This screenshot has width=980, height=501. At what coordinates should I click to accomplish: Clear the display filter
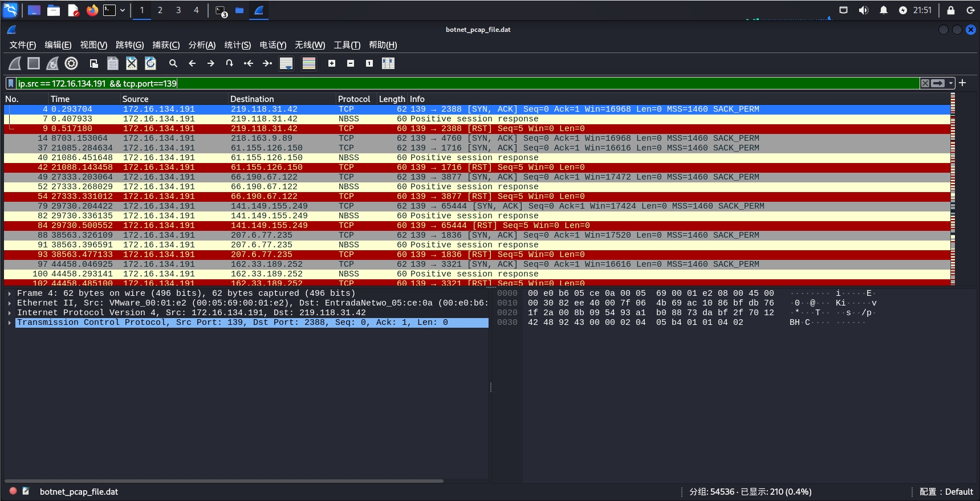[x=925, y=83]
